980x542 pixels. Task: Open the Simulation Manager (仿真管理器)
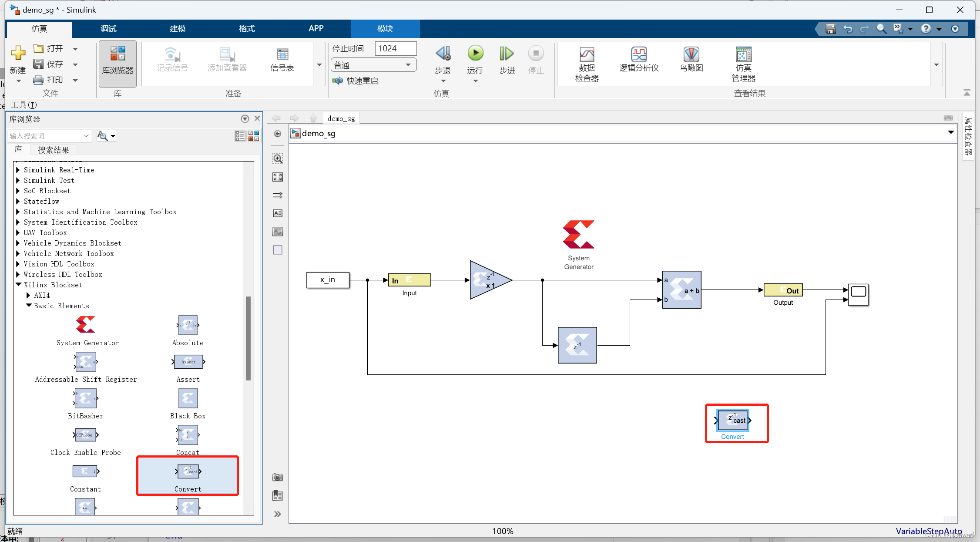(743, 64)
